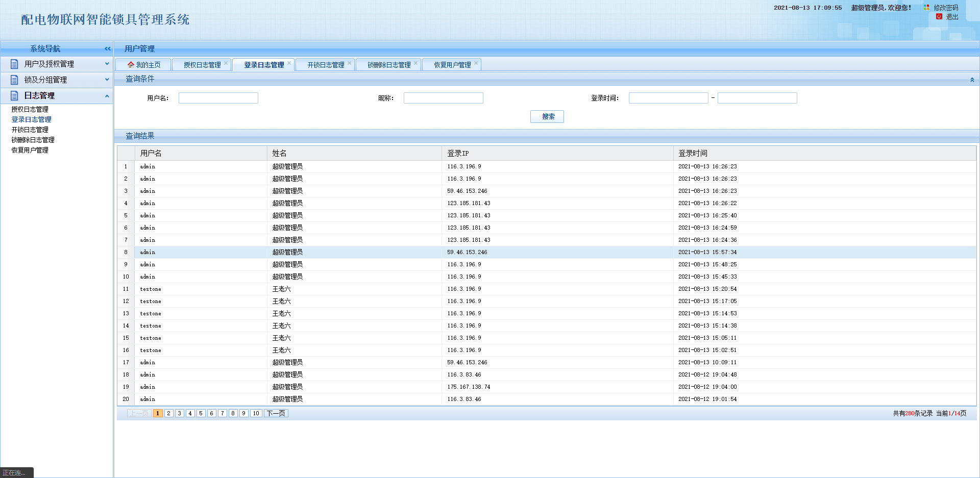
Task: Select current page 1 button
Action: coord(158,413)
